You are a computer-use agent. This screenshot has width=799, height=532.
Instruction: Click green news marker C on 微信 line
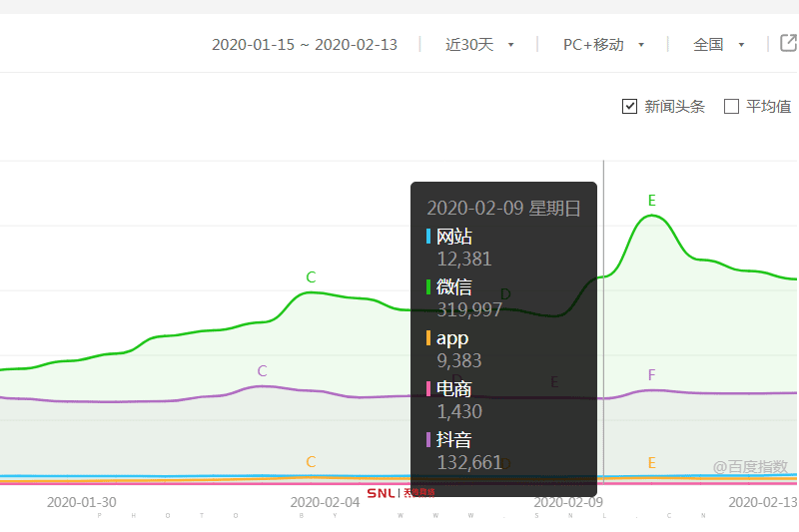tap(311, 277)
